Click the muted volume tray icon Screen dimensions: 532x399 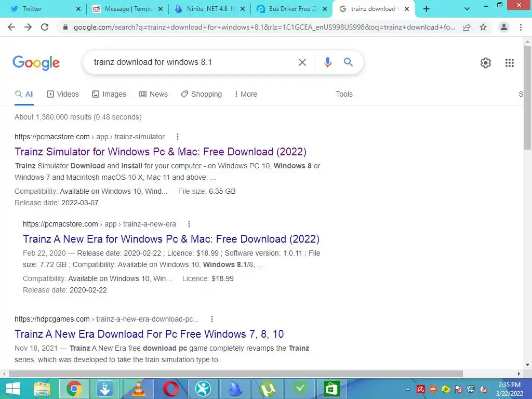(x=483, y=389)
